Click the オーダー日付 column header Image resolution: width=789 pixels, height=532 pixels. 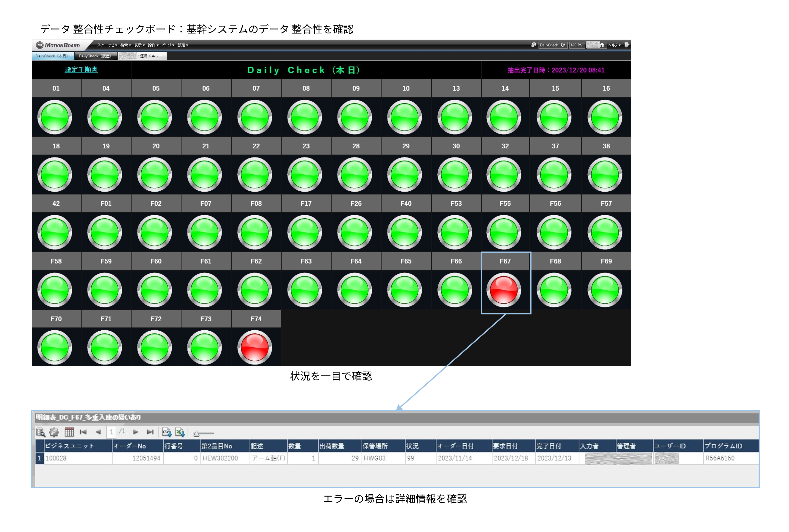pos(464,446)
